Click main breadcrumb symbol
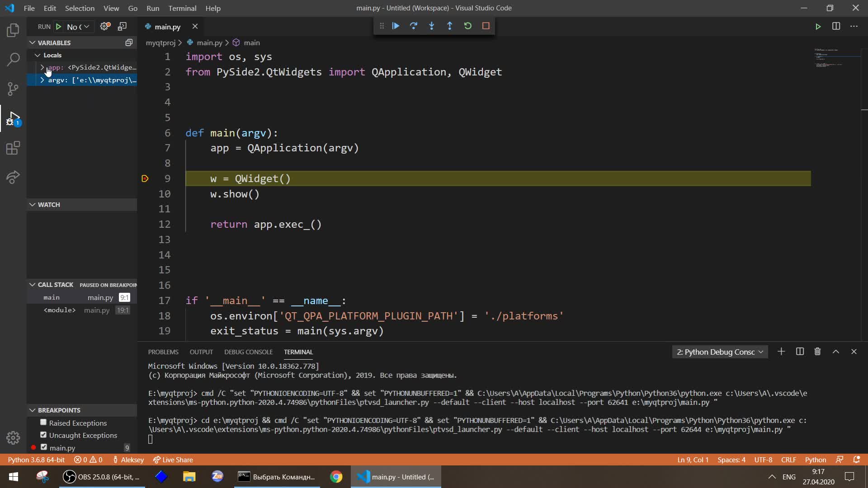Image resolution: width=868 pixels, height=488 pixels. pyautogui.click(x=246, y=42)
